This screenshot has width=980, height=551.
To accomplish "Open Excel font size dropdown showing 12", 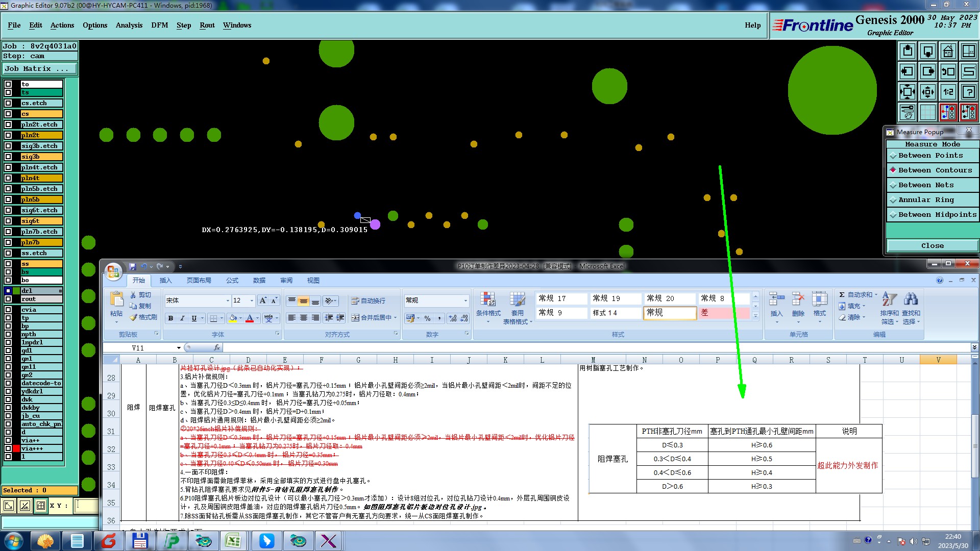I will point(252,300).
